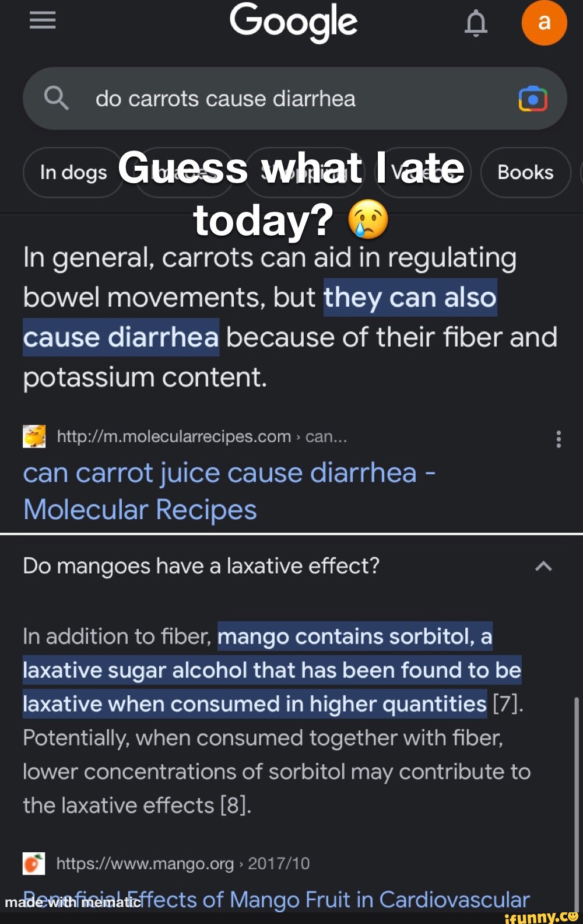Viewport: 583px width, 924px height.
Task: Click the Google logo
Action: tap(293, 22)
